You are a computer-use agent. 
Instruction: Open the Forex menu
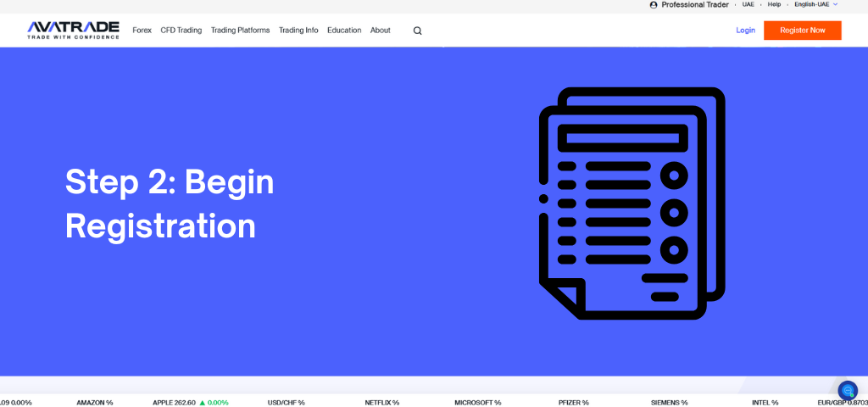[x=142, y=31]
